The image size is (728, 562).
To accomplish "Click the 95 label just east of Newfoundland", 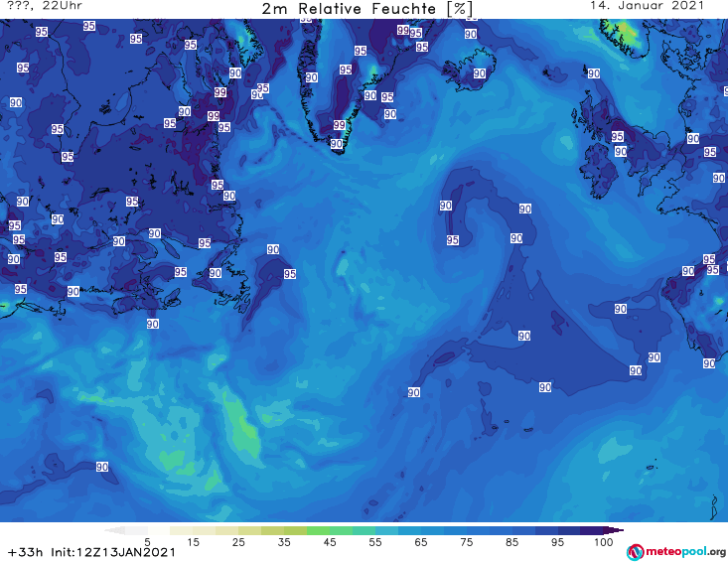I will (x=290, y=274).
